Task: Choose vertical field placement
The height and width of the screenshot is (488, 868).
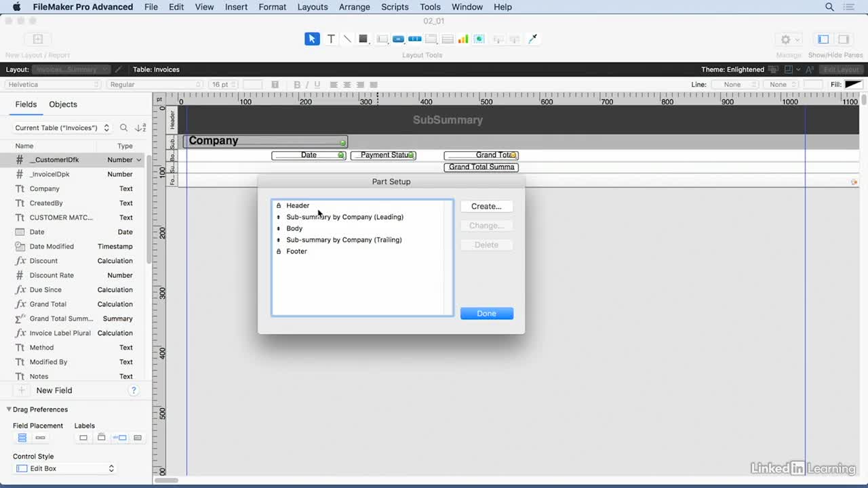Action: (x=22, y=438)
